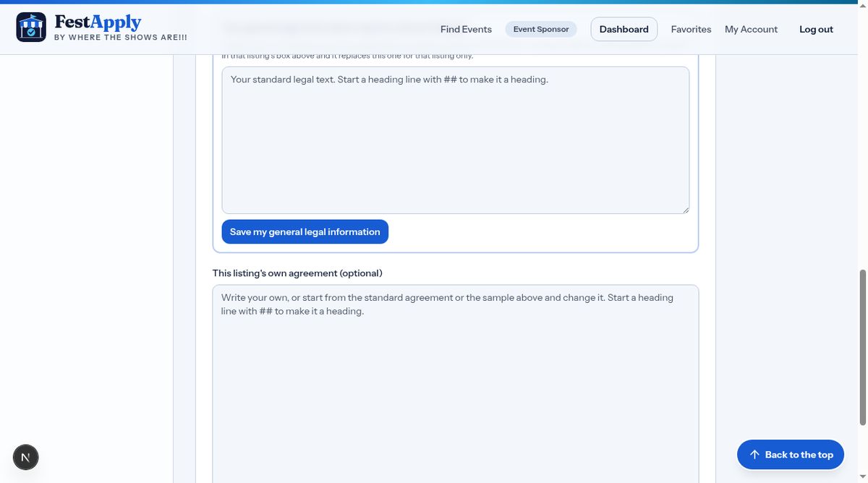
Task: Save my general legal information
Action: pos(305,232)
